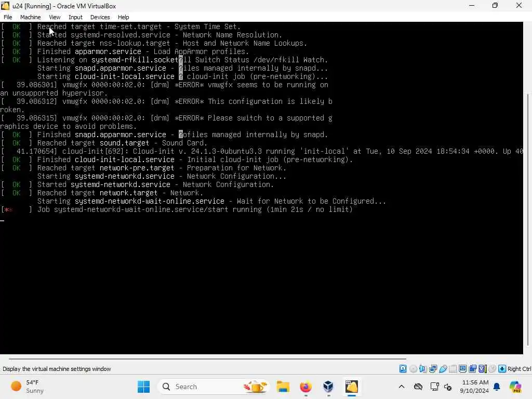Click the virtualization CPU indicator icon
The image size is (532, 399).
pyautogui.click(x=483, y=369)
